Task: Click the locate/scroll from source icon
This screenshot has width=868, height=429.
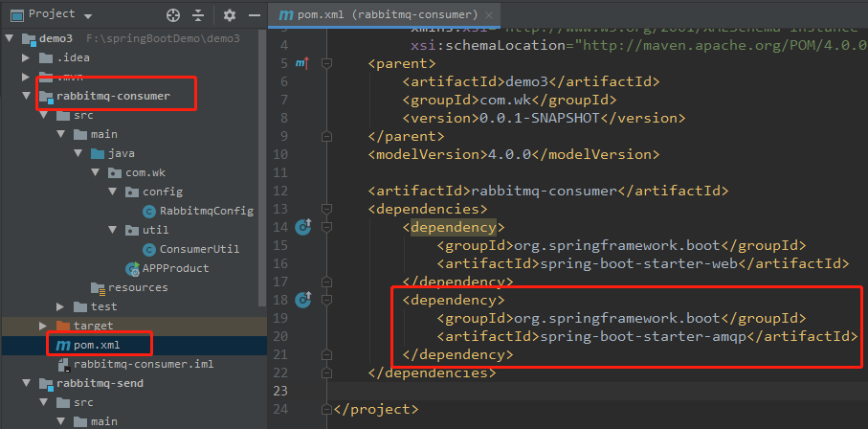Action: click(173, 15)
